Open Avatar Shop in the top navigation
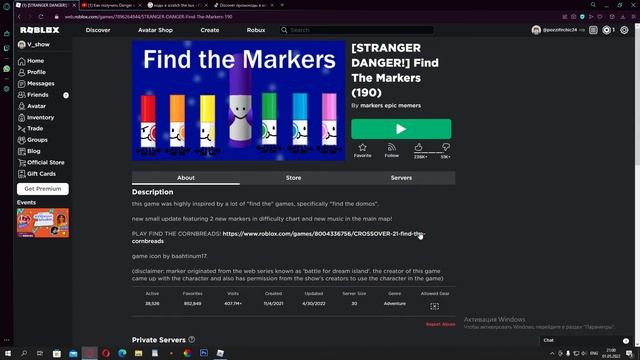The height and width of the screenshot is (360, 640). (x=155, y=30)
